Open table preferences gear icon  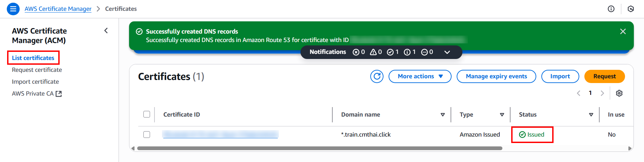point(619,93)
